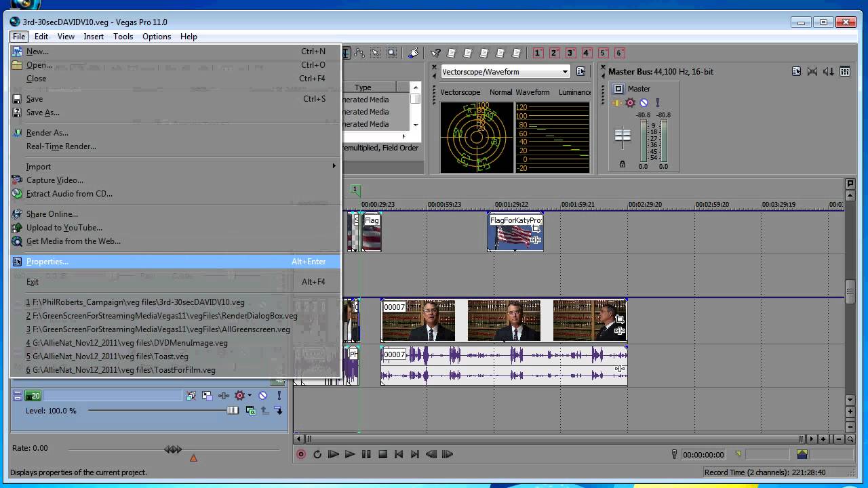Solo video track 20 with exclamation icon

tap(279, 396)
